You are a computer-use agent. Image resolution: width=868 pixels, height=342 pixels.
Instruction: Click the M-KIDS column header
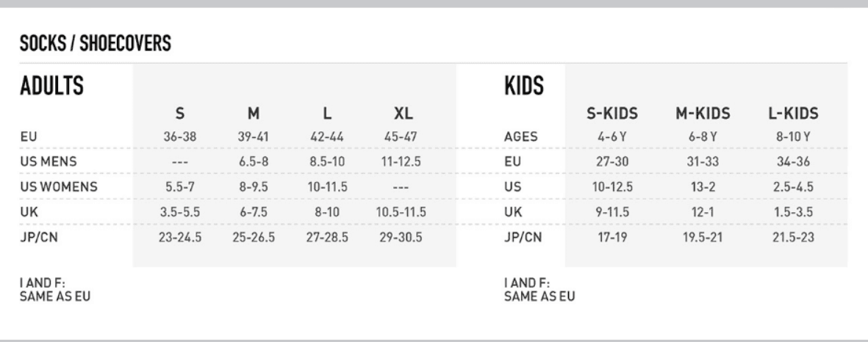pos(703,114)
